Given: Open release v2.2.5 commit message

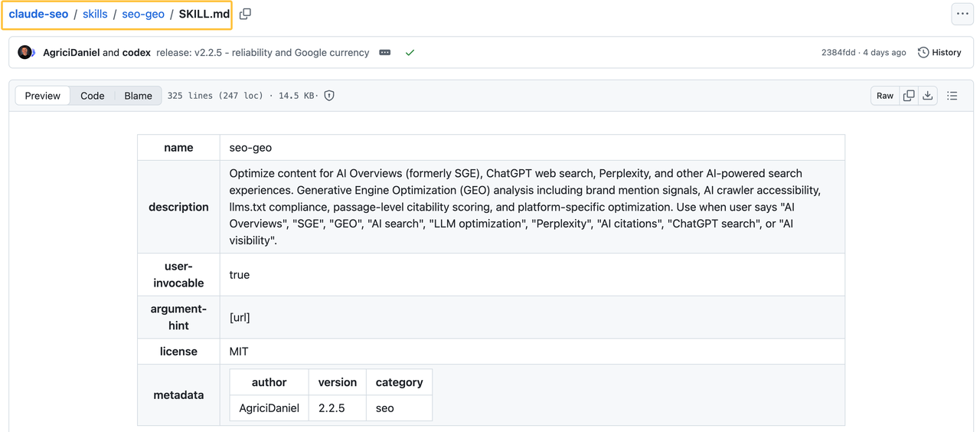Looking at the screenshot, I should [x=263, y=53].
